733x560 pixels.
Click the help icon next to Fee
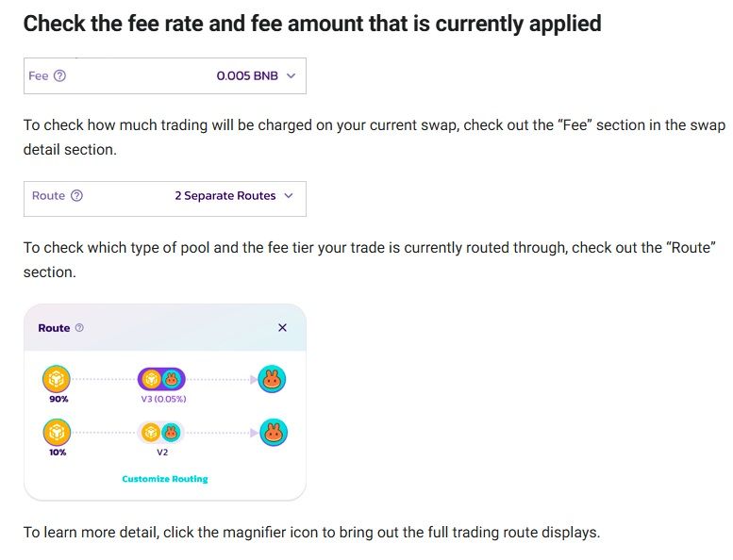point(60,76)
